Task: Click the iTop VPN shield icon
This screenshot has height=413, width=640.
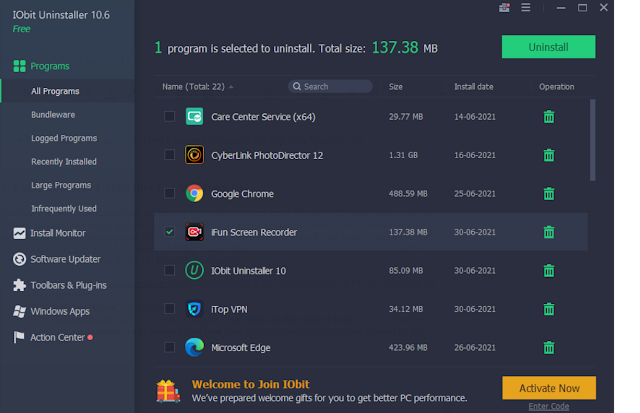Action: 194,309
